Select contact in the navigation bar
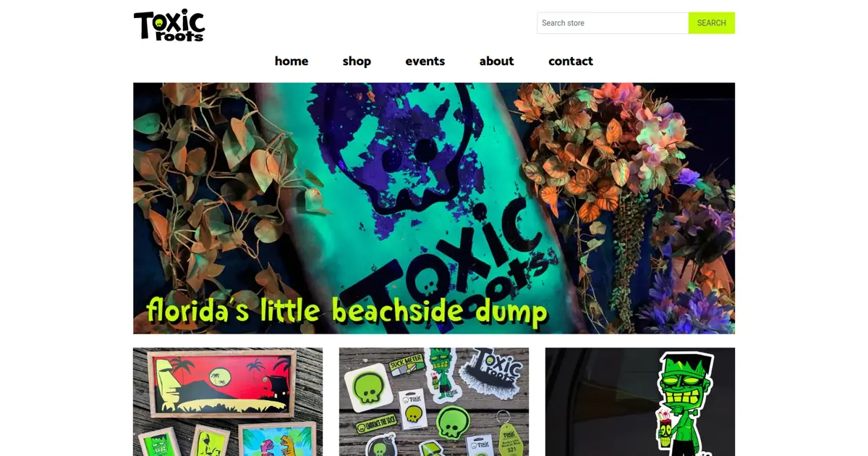The image size is (868, 456). [571, 62]
